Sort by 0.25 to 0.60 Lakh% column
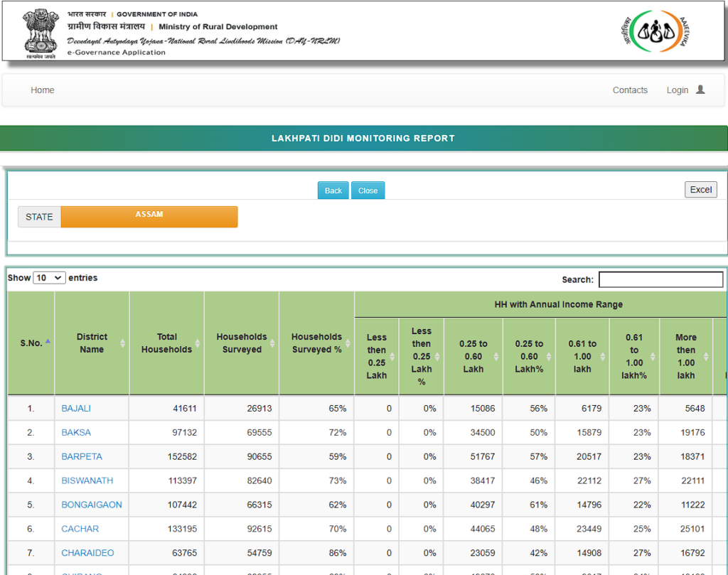Screen dimensions: 728x575 tap(549, 356)
